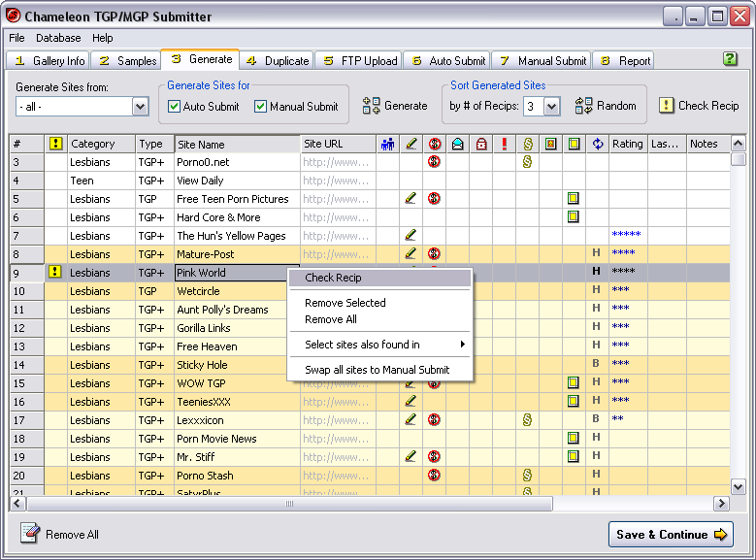Click no-dollar icon in Porno0.net row

[x=434, y=161]
